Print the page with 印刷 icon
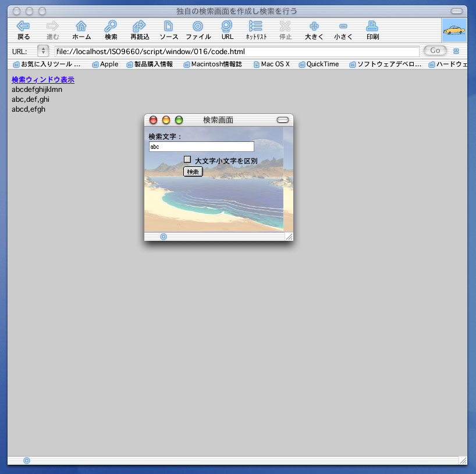 coord(372,26)
